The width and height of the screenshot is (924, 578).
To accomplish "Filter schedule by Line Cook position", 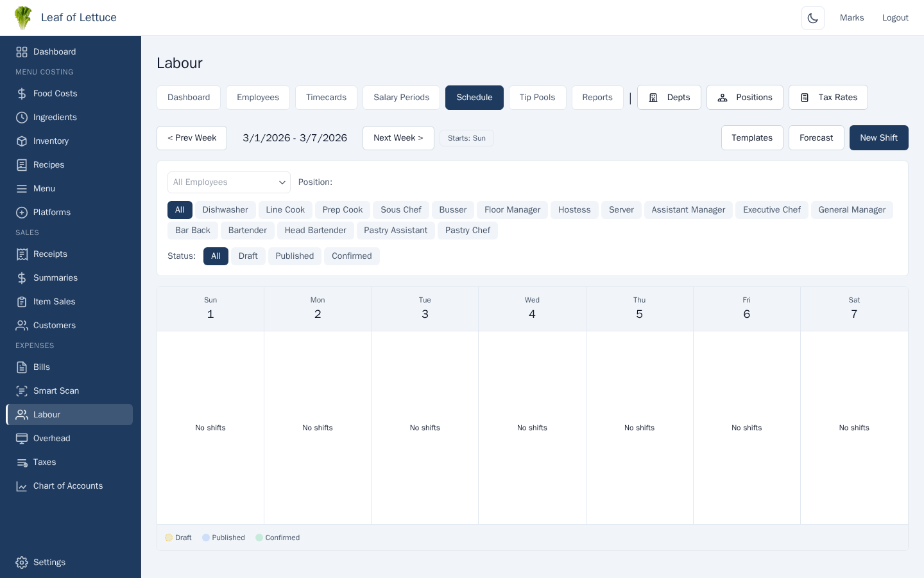I will click(285, 210).
